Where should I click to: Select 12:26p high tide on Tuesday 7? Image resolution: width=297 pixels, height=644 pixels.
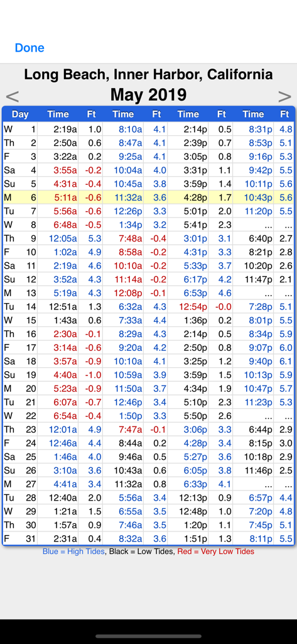tap(128, 211)
